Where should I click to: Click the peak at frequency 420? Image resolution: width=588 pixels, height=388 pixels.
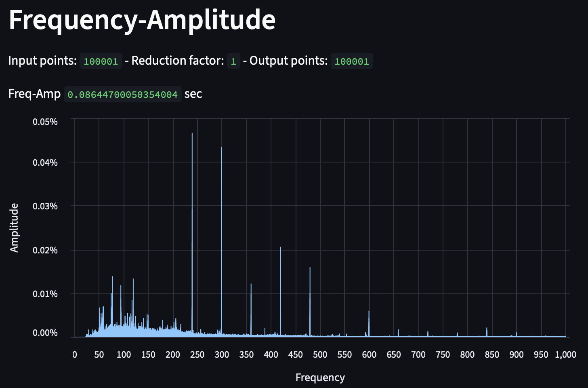280,251
